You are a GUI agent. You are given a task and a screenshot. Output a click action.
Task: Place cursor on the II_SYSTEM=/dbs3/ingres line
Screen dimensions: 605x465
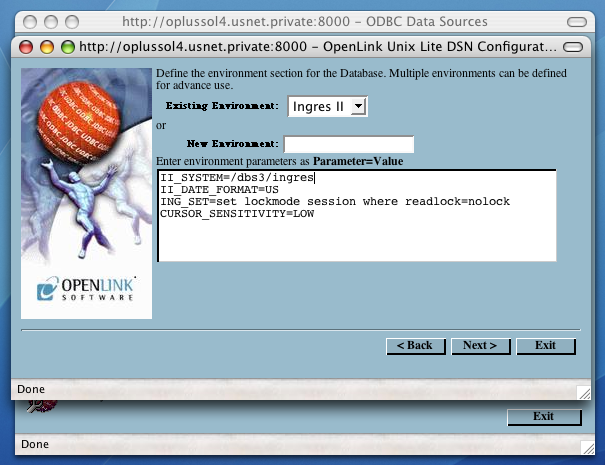237,178
